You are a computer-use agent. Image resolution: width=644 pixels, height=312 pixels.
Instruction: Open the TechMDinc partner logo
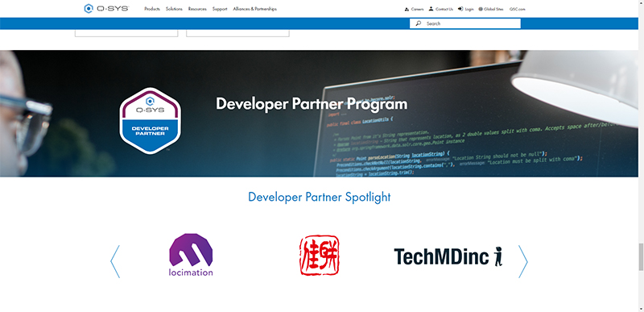pos(448,256)
